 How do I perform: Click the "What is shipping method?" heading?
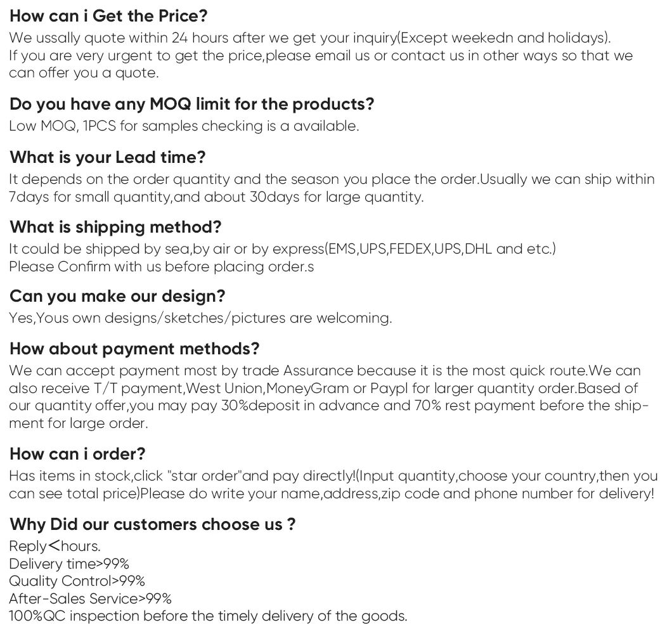point(115,227)
